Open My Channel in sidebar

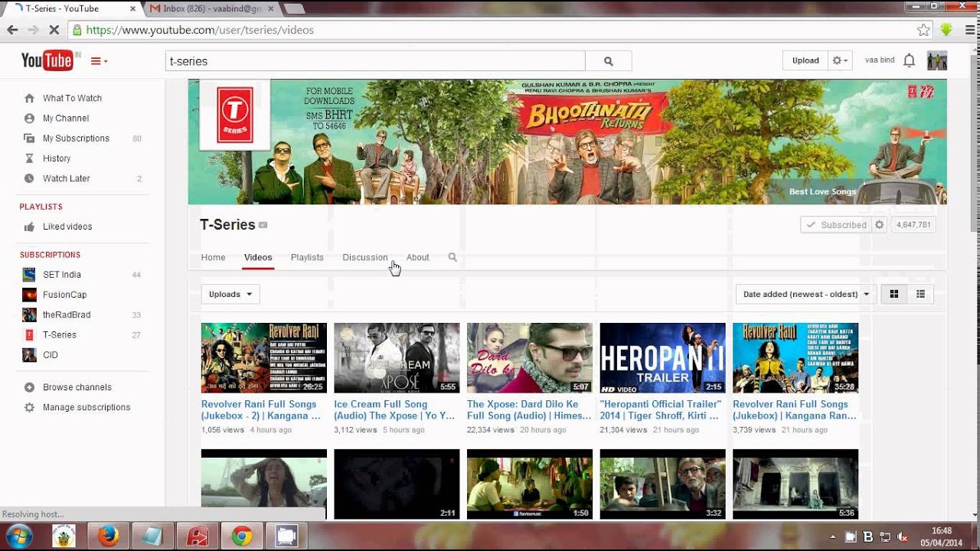66,118
